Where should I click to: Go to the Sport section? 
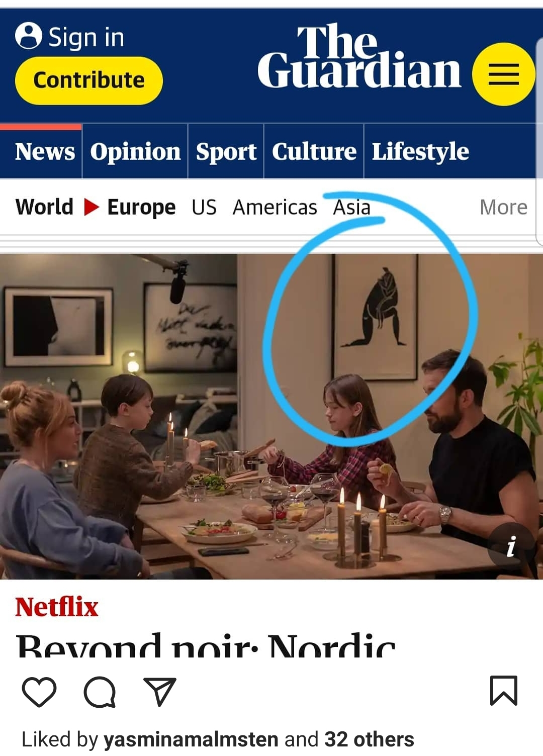[x=226, y=151]
